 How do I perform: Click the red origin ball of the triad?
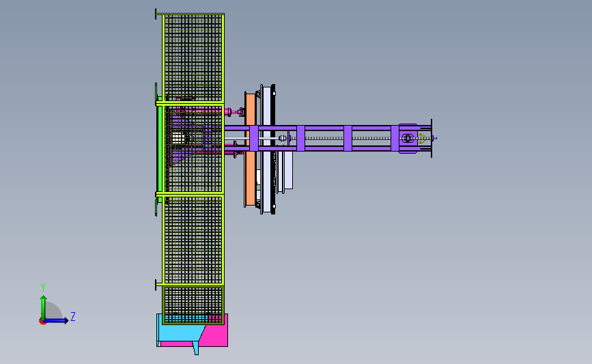tap(42, 322)
